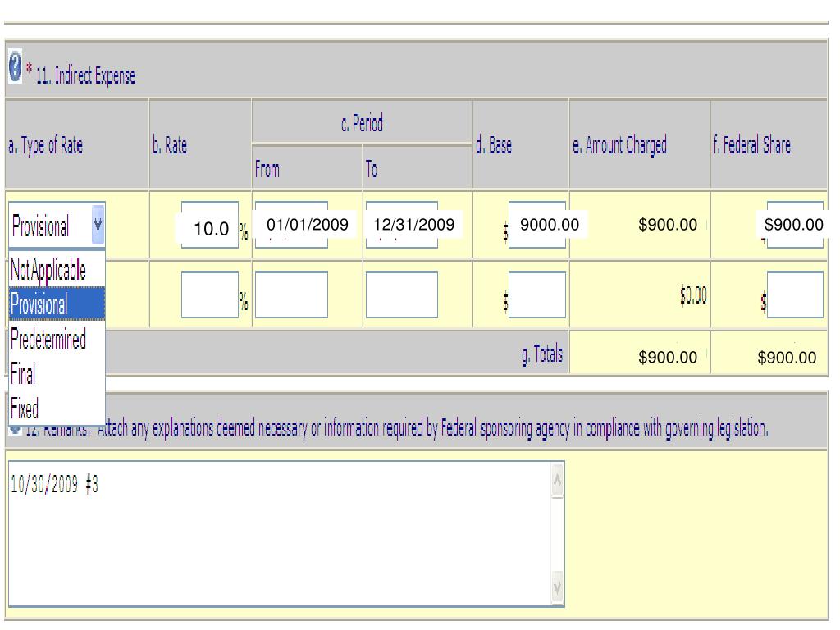840x630 pixels.
Task: Click the g. Totals label
Action: tap(541, 354)
